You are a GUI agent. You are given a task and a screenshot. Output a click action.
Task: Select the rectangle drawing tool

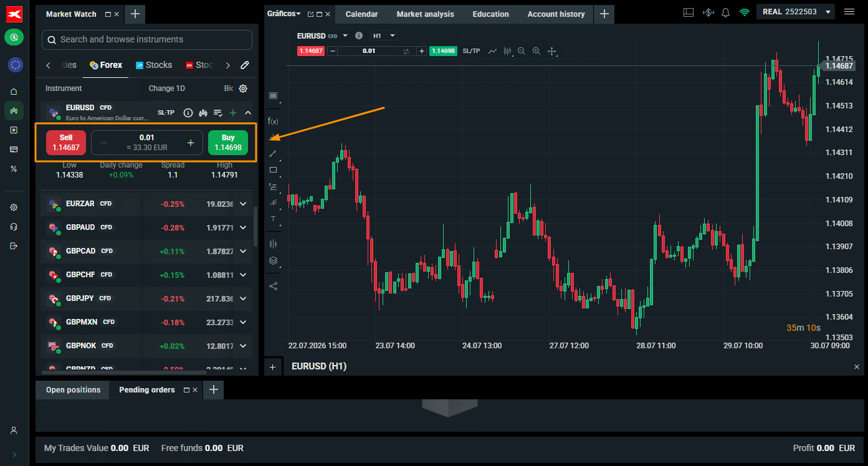tap(273, 170)
